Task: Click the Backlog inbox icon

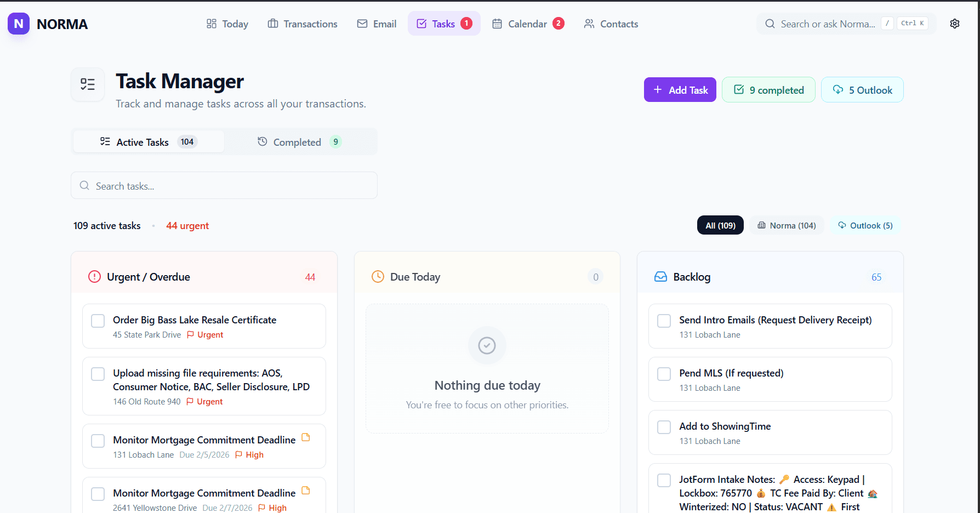Action: (x=660, y=277)
